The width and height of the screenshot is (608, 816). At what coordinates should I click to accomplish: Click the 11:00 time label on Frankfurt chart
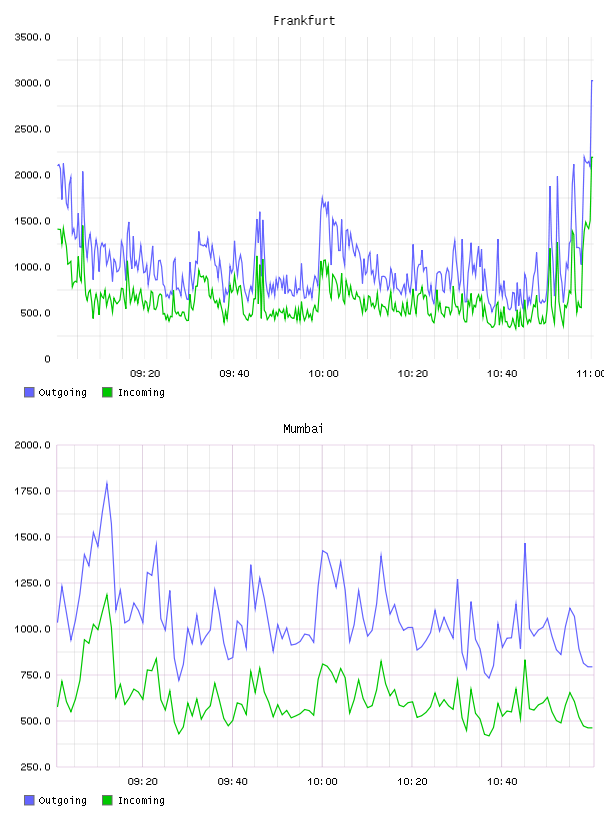[x=590, y=374]
